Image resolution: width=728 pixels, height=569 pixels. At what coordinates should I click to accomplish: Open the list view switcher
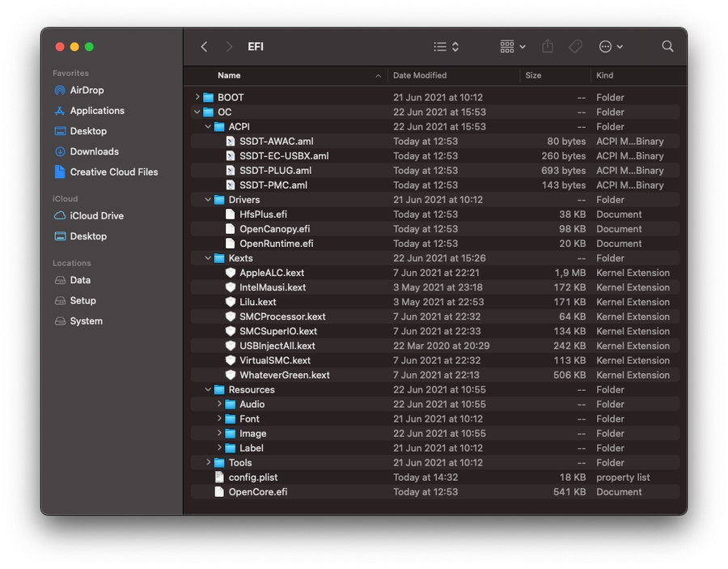pos(446,47)
